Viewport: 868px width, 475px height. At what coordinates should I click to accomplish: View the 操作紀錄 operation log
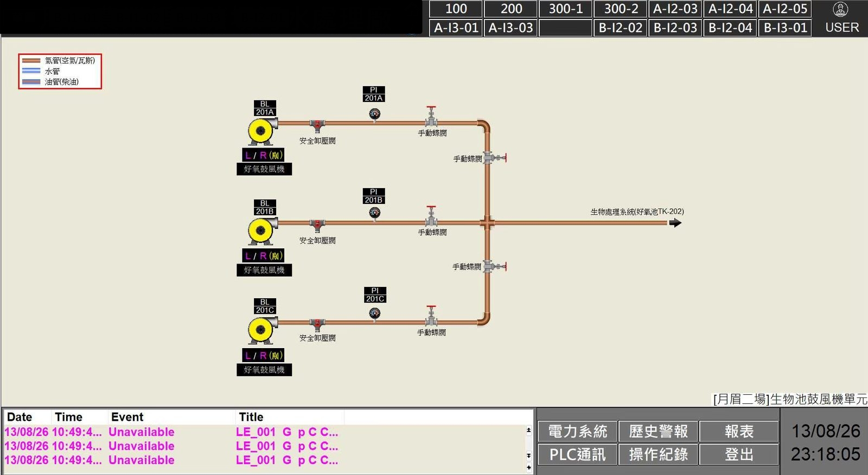pos(658,454)
